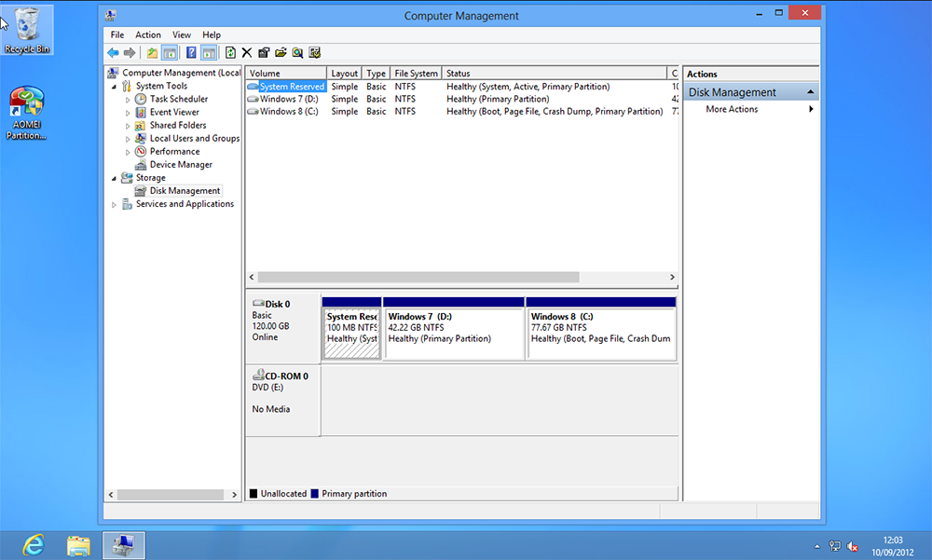Click the CD-ROM 0 DVD (E:) label

[x=283, y=400]
